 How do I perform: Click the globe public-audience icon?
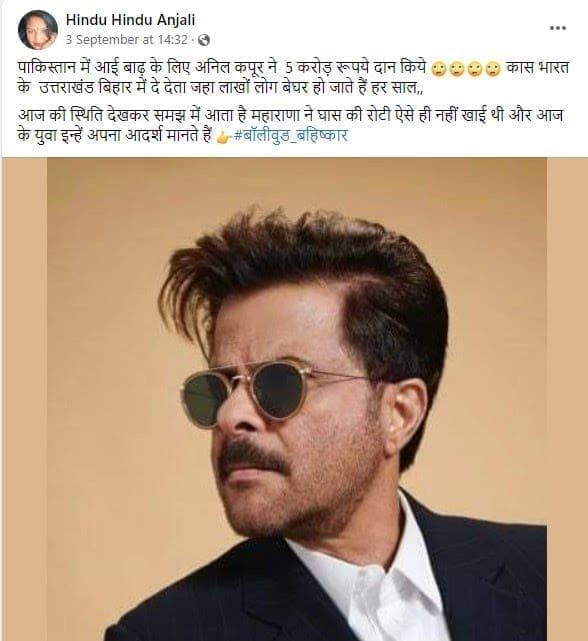[x=204, y=40]
